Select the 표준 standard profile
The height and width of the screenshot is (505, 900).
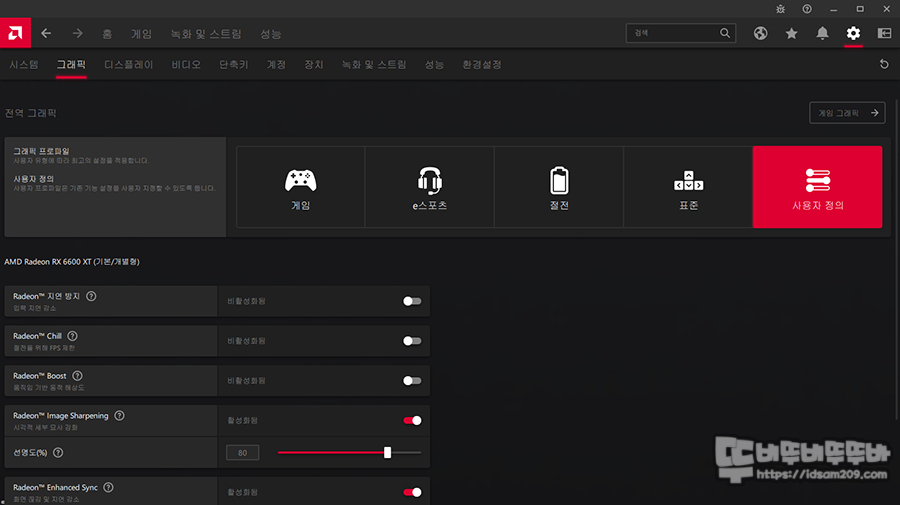coord(688,187)
